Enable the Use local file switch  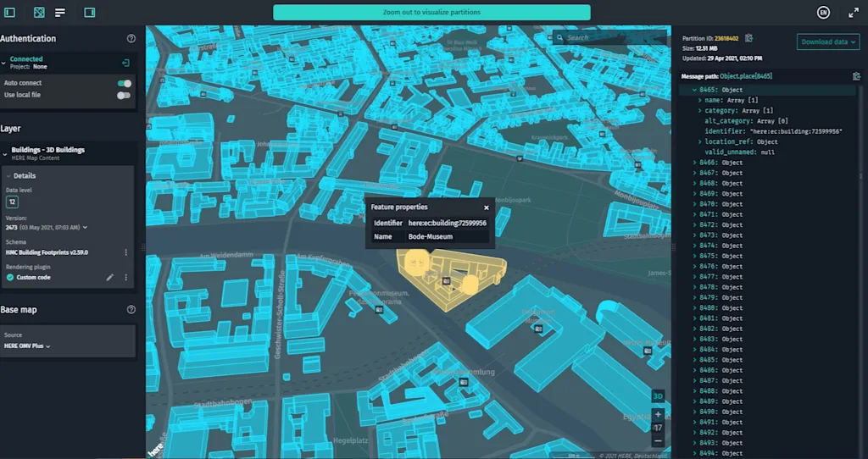click(x=125, y=95)
